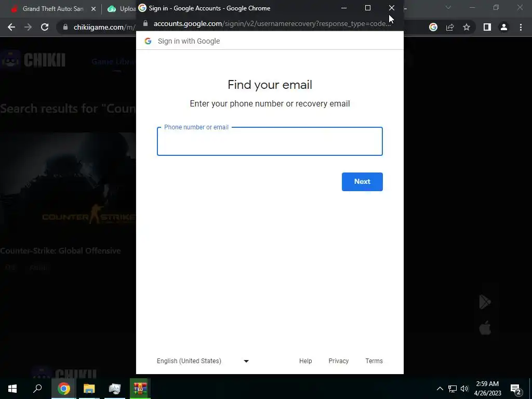Image resolution: width=532 pixels, height=399 pixels.
Task: Toggle Chrome side panel icon
Action: (487, 27)
